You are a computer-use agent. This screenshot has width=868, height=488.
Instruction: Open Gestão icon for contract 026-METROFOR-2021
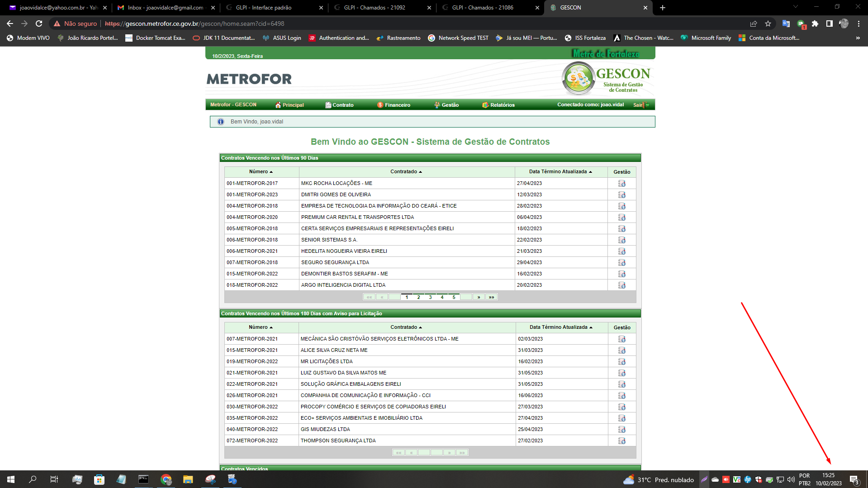point(622,395)
